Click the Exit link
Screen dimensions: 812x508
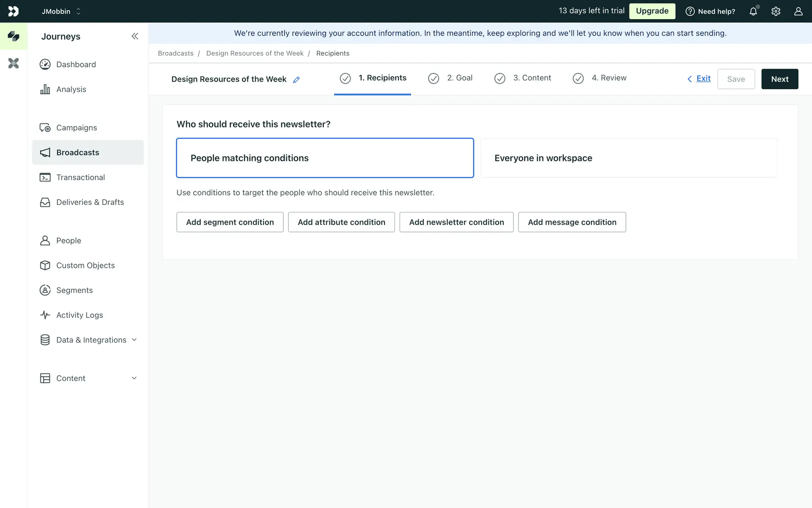point(703,79)
